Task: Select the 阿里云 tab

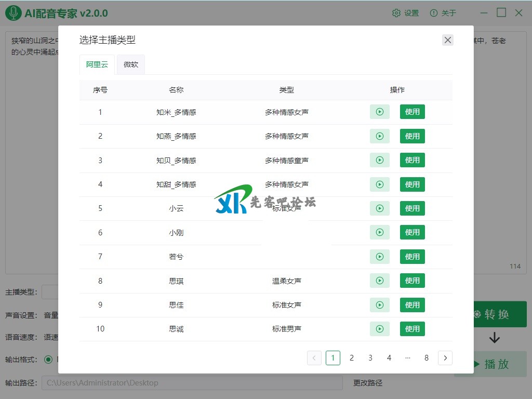Action: (x=97, y=65)
